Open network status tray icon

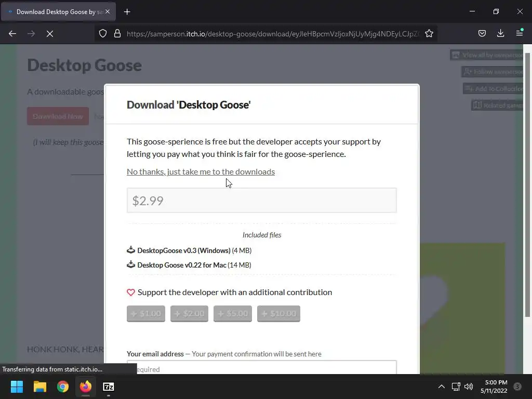(x=456, y=387)
